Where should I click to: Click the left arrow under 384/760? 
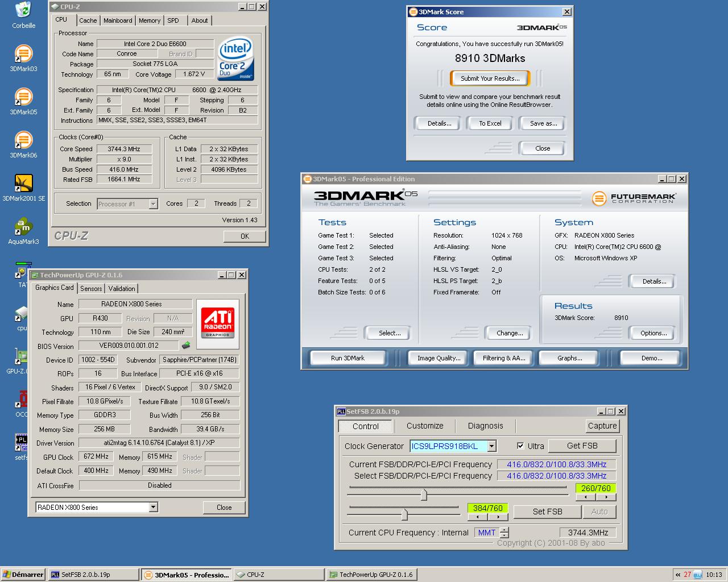pos(478,517)
